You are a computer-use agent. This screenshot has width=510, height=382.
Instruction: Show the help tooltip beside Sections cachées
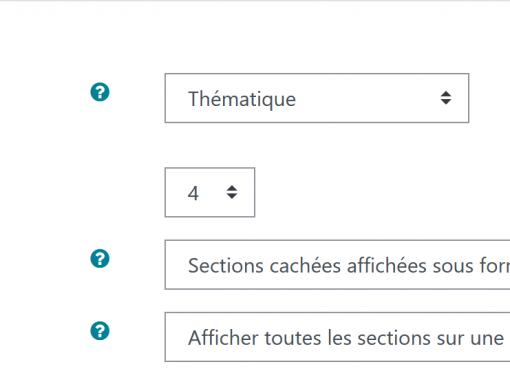tap(100, 258)
